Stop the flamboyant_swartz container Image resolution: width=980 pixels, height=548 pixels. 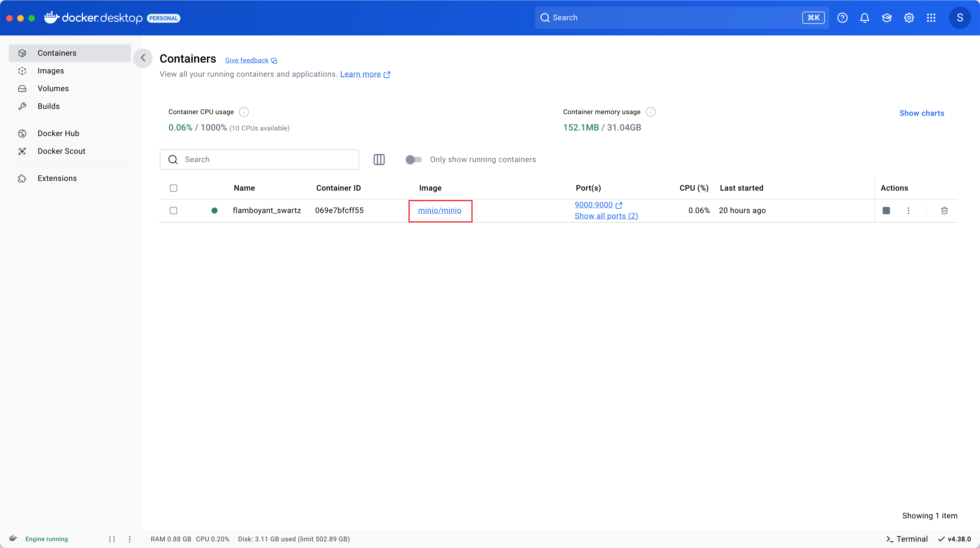886,211
